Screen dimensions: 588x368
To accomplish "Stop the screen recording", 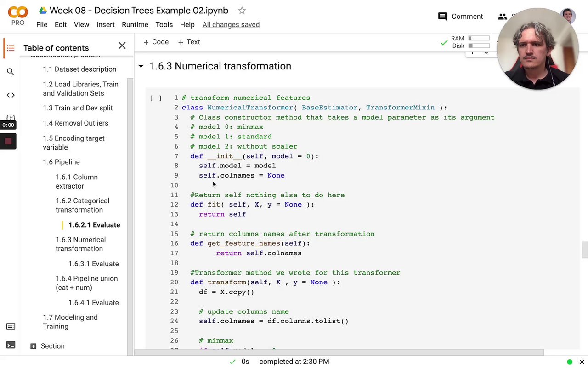I will (x=8, y=142).
